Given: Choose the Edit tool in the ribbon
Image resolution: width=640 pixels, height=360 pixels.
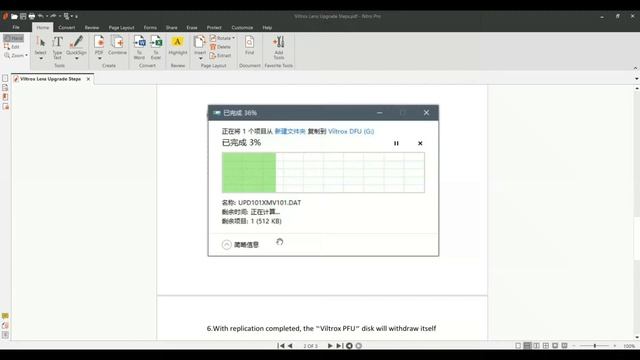Looking at the screenshot, I should [x=12, y=47].
